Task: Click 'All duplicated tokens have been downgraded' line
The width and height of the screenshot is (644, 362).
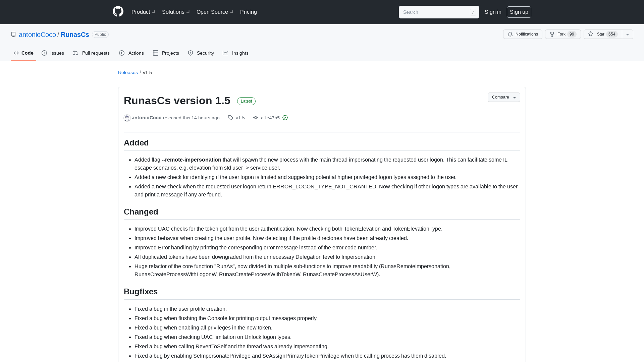Action: [x=256, y=257]
